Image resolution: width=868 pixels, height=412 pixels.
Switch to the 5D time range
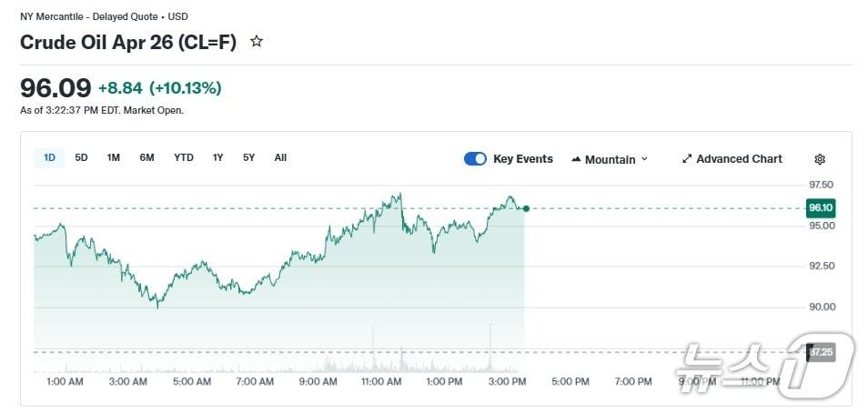[81, 157]
